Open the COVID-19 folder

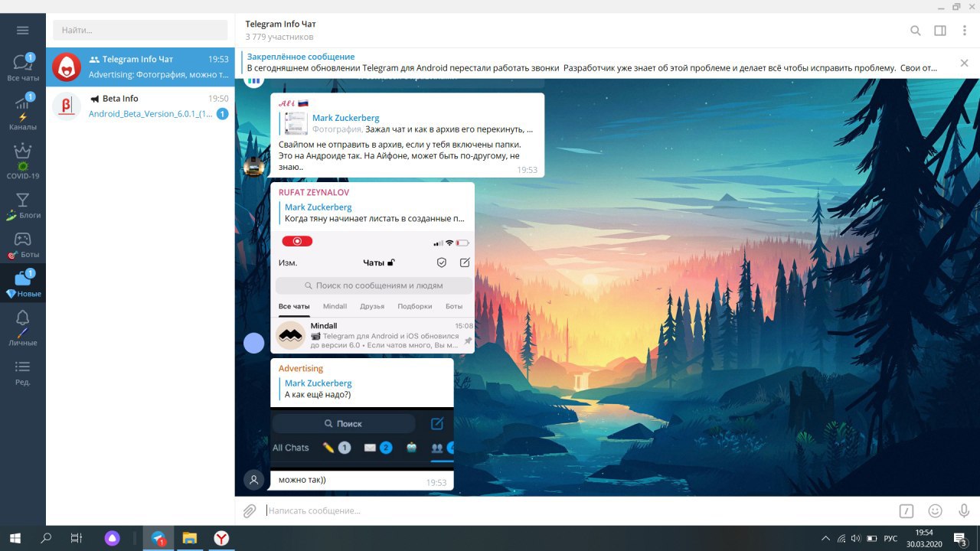click(x=23, y=161)
